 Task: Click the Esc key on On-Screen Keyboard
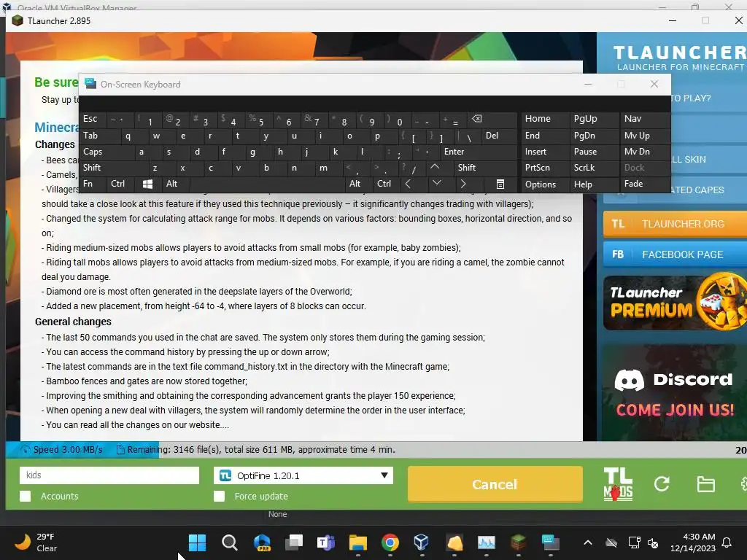(93, 119)
